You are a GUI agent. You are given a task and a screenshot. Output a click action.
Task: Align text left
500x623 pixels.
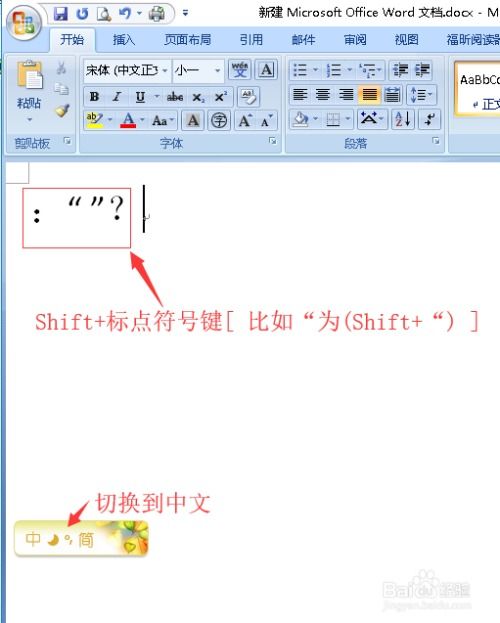pyautogui.click(x=300, y=95)
